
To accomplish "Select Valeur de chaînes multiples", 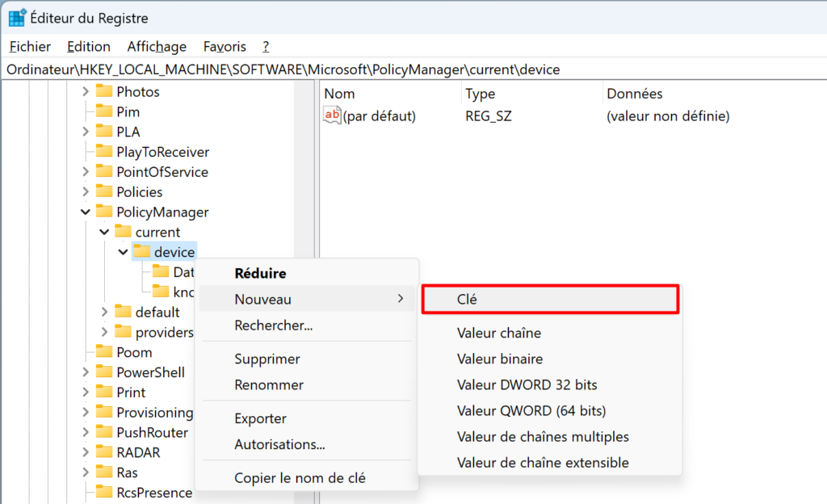I will [550, 436].
